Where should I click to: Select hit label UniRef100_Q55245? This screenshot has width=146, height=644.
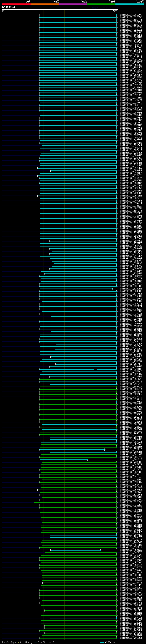coord(131,372)
